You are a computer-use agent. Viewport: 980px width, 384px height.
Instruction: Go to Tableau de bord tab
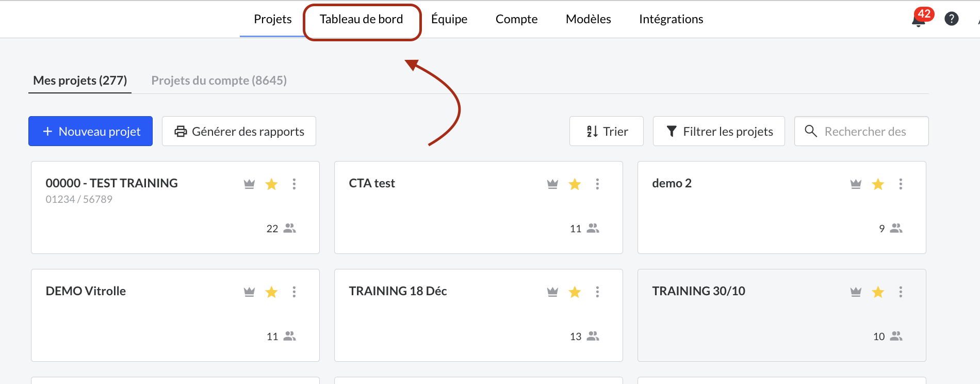[x=361, y=20]
